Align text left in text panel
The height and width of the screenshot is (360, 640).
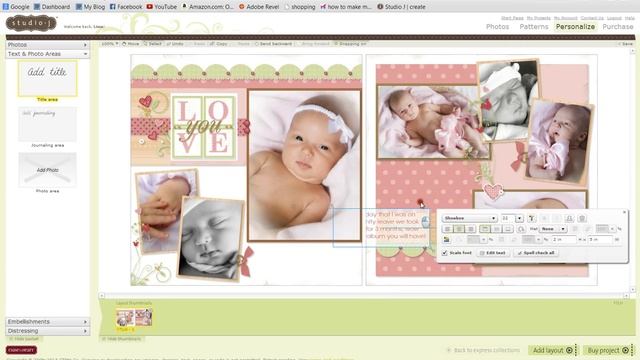[448, 229]
